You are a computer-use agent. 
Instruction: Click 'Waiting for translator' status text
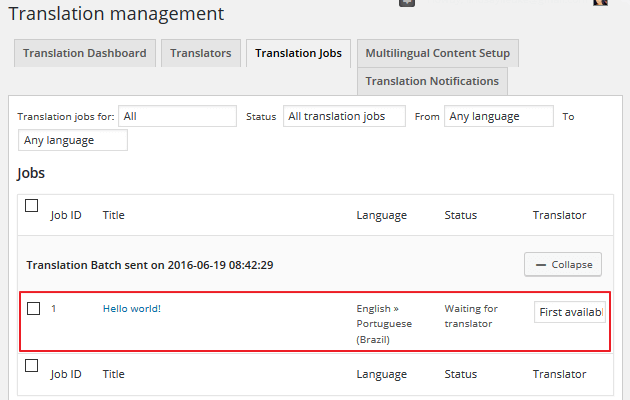[x=471, y=316]
